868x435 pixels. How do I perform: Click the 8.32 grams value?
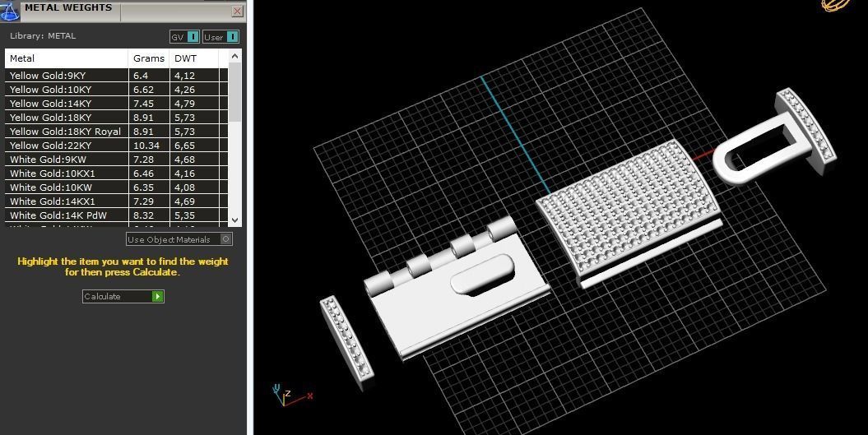[143, 215]
